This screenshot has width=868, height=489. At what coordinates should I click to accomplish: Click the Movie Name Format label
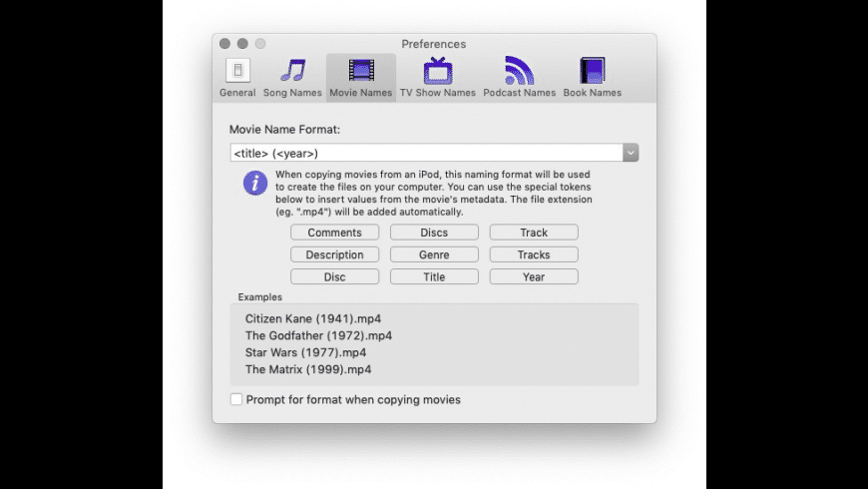click(x=284, y=130)
